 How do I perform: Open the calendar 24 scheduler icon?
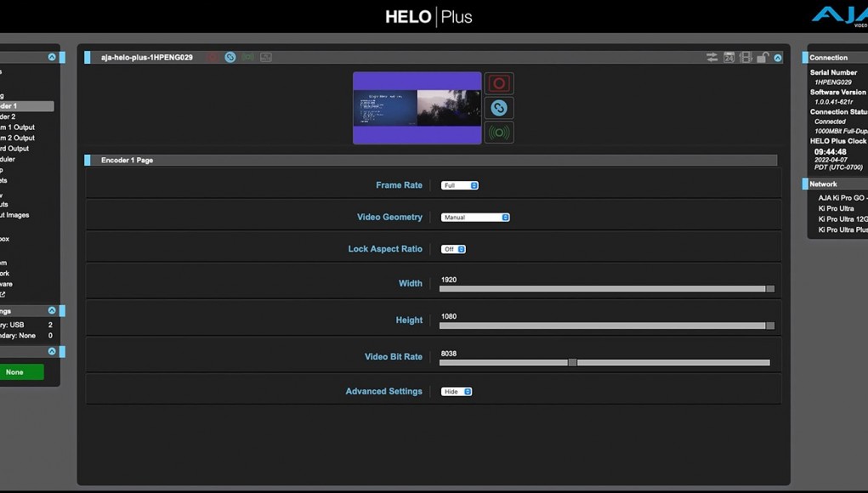click(729, 57)
